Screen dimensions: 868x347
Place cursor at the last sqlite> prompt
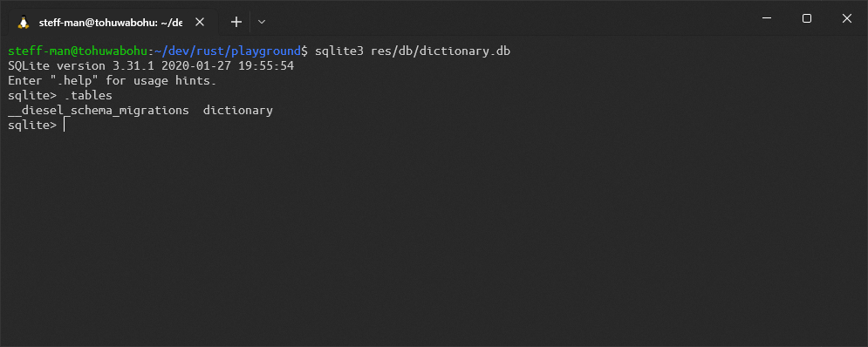point(65,125)
